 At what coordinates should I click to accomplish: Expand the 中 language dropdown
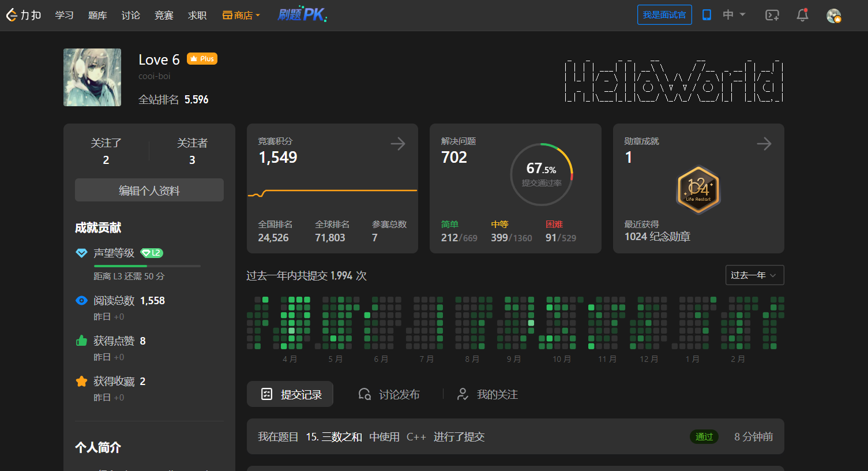tap(734, 15)
